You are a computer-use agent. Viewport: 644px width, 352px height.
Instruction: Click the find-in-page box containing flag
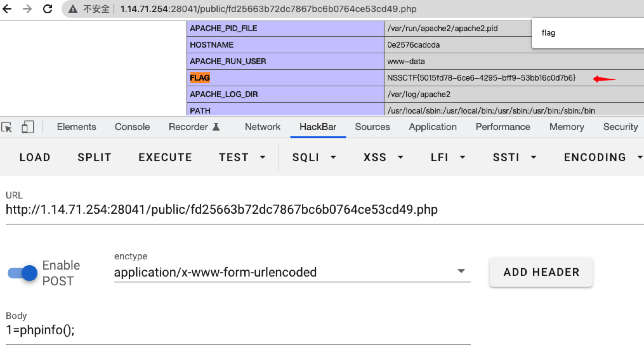588,33
